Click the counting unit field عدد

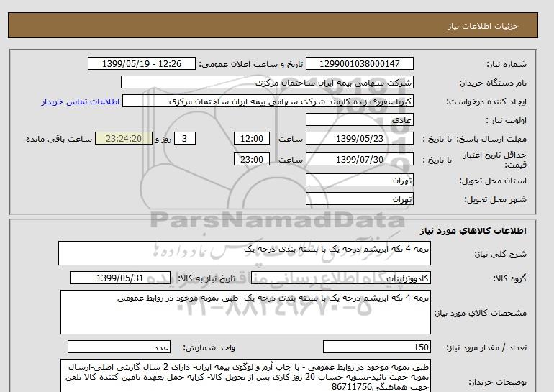point(119,347)
